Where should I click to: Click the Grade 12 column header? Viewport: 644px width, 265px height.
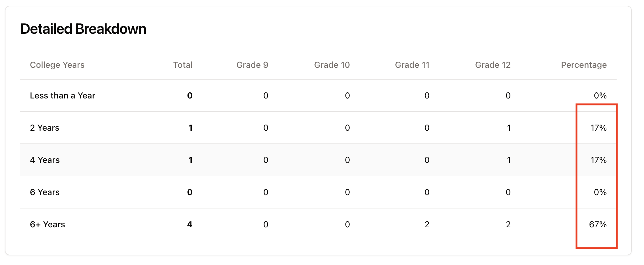pyautogui.click(x=492, y=65)
